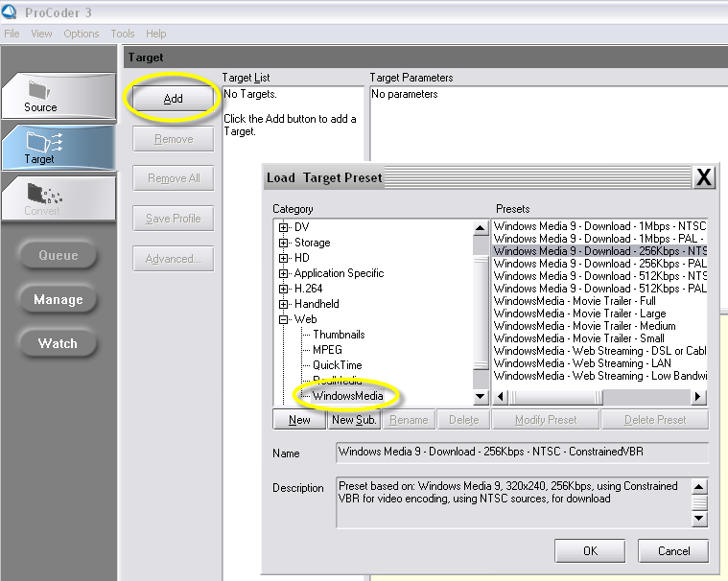Select the Thumbnails subcategory
Image resolution: width=728 pixels, height=581 pixels.
pyautogui.click(x=339, y=335)
